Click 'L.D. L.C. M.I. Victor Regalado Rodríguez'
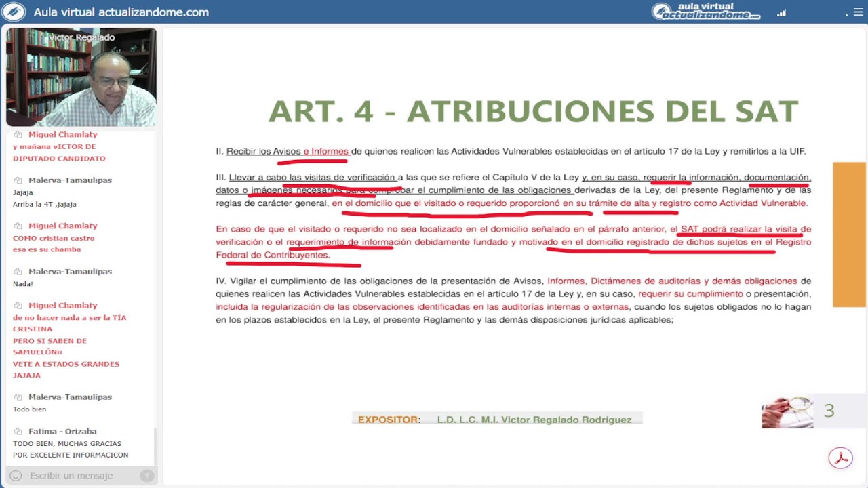The width and height of the screenshot is (868, 488). [x=534, y=420]
